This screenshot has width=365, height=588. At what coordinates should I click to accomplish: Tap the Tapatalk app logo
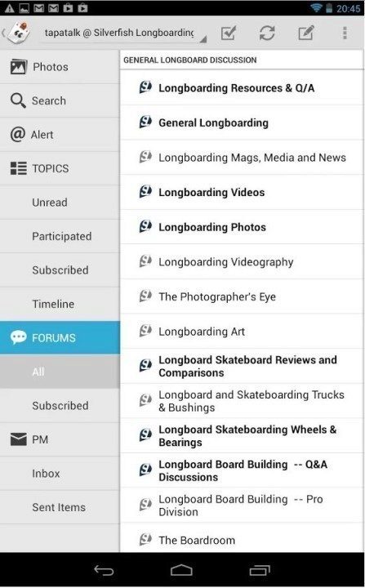point(19,33)
